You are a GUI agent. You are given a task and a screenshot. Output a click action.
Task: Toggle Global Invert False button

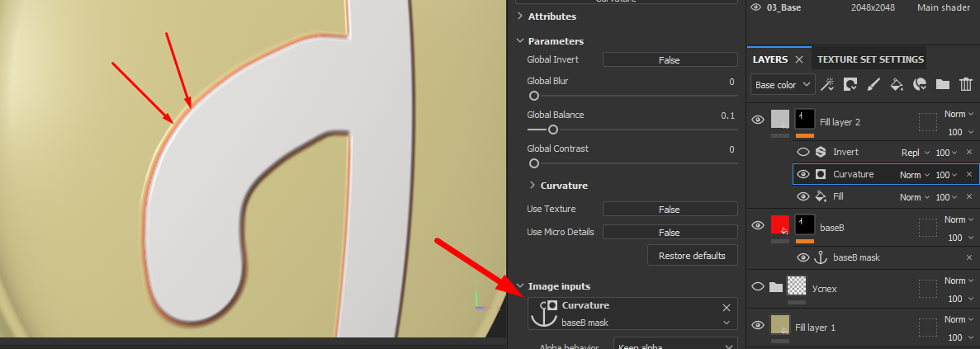click(x=670, y=60)
